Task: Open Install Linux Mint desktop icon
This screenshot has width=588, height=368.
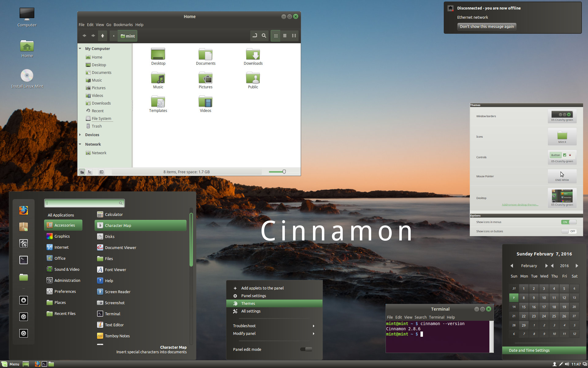Action: (x=27, y=79)
